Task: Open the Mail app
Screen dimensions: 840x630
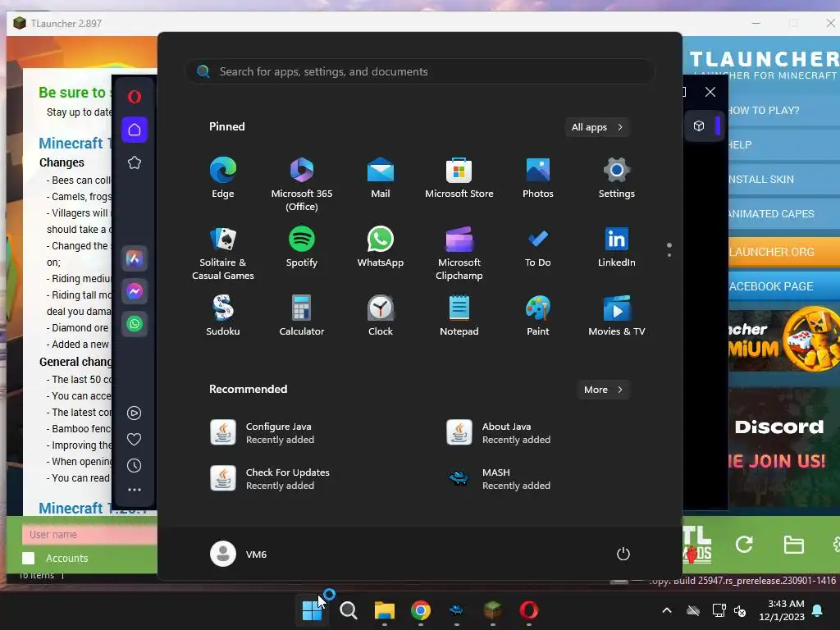Action: (x=381, y=178)
